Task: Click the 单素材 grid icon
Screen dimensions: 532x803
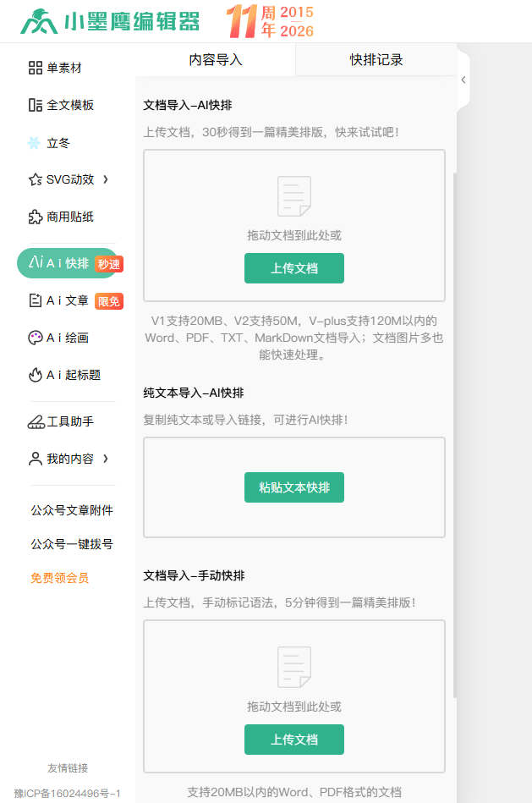Action: [x=36, y=68]
